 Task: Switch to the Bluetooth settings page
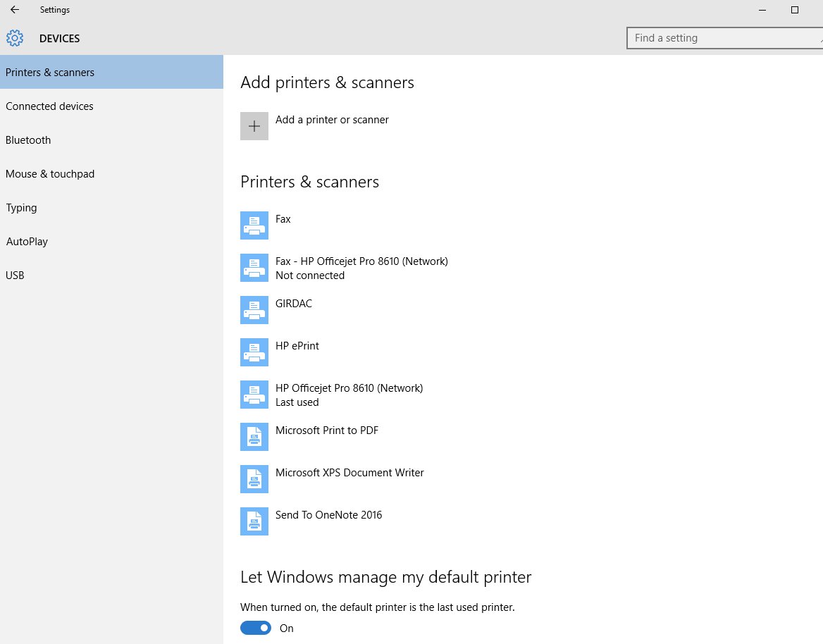28,140
